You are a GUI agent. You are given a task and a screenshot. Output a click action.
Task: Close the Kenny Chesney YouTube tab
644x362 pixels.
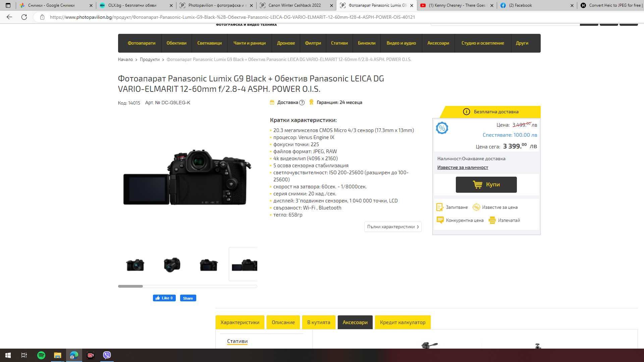[x=492, y=5]
